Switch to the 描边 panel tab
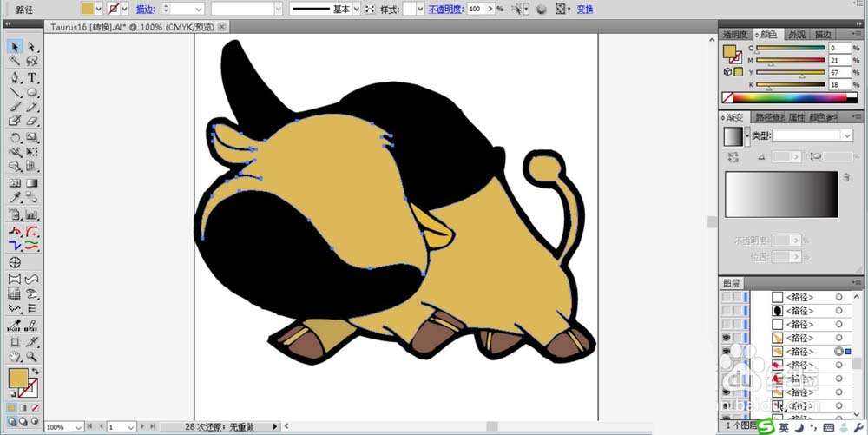The height and width of the screenshot is (435, 868). (823, 35)
